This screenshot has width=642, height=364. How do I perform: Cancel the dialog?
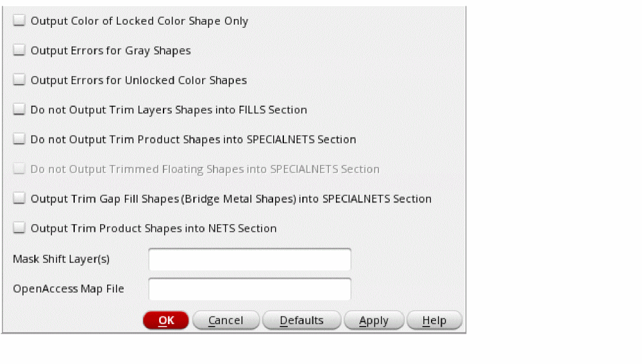click(x=226, y=320)
